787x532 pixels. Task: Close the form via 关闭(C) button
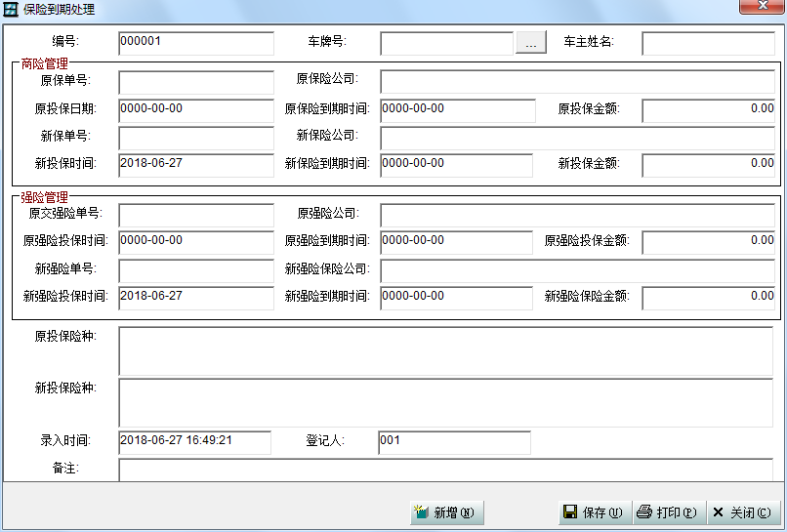pos(744,512)
